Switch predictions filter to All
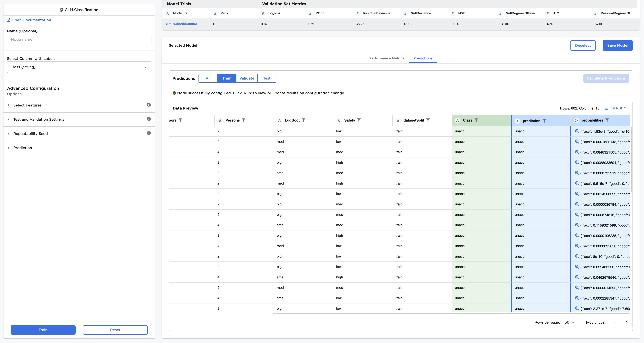The width and height of the screenshot is (644, 343). point(208,78)
